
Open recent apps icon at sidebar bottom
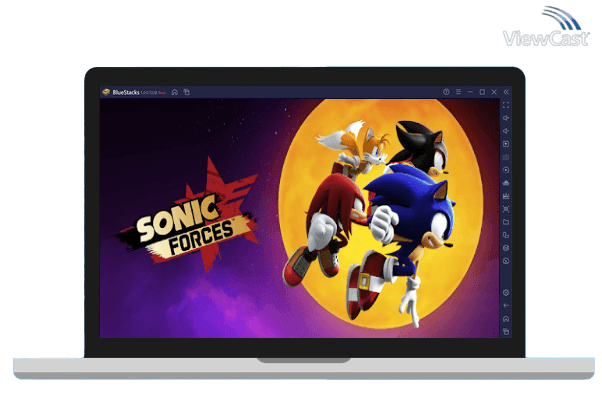click(x=506, y=331)
